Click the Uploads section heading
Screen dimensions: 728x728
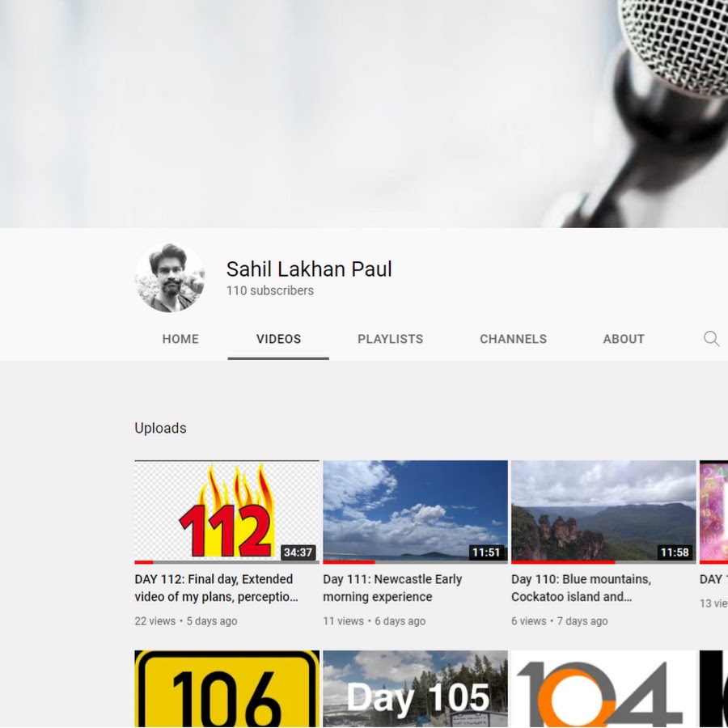161,428
